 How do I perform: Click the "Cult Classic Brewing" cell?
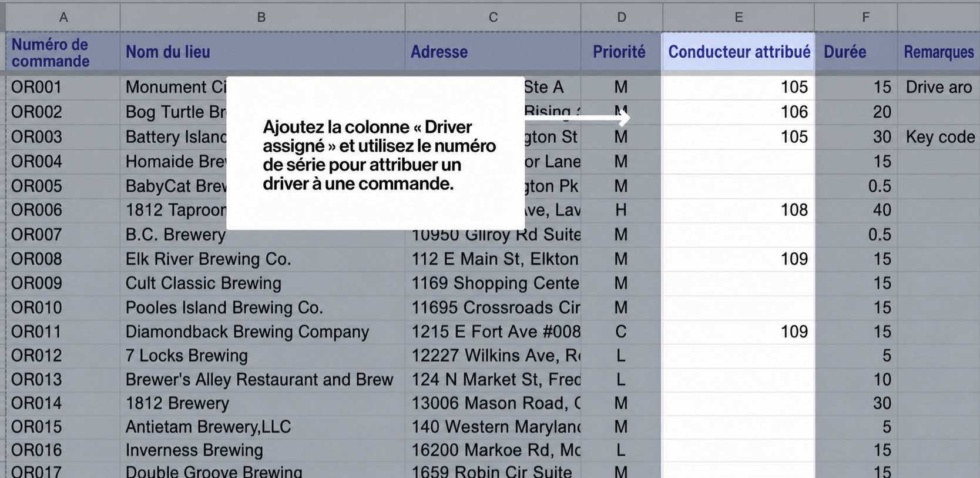pyautogui.click(x=263, y=283)
